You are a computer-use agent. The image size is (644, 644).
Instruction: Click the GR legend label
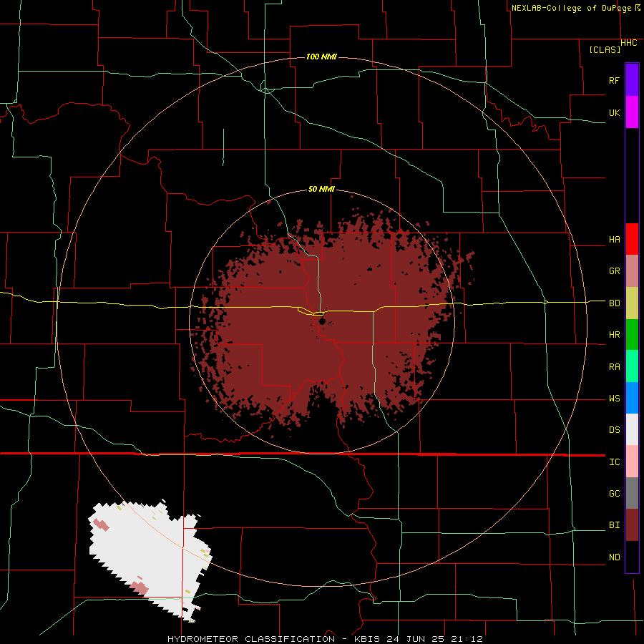615,271
